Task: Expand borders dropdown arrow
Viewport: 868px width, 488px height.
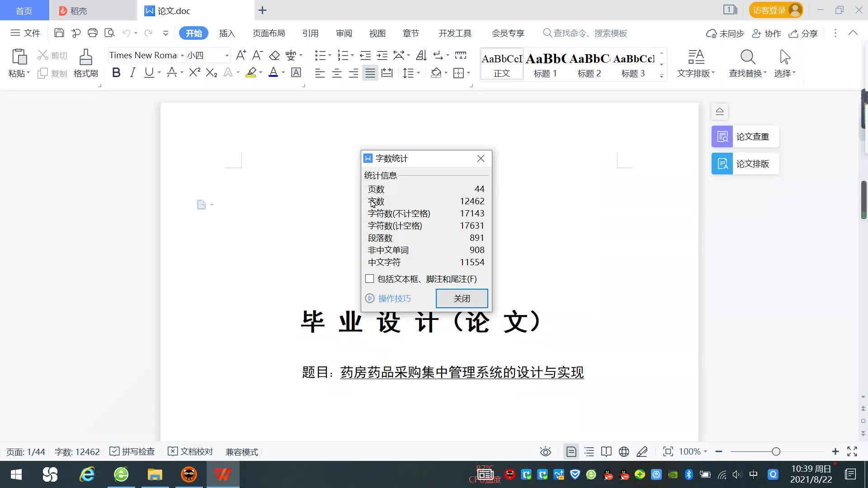Action: pyautogui.click(x=469, y=73)
